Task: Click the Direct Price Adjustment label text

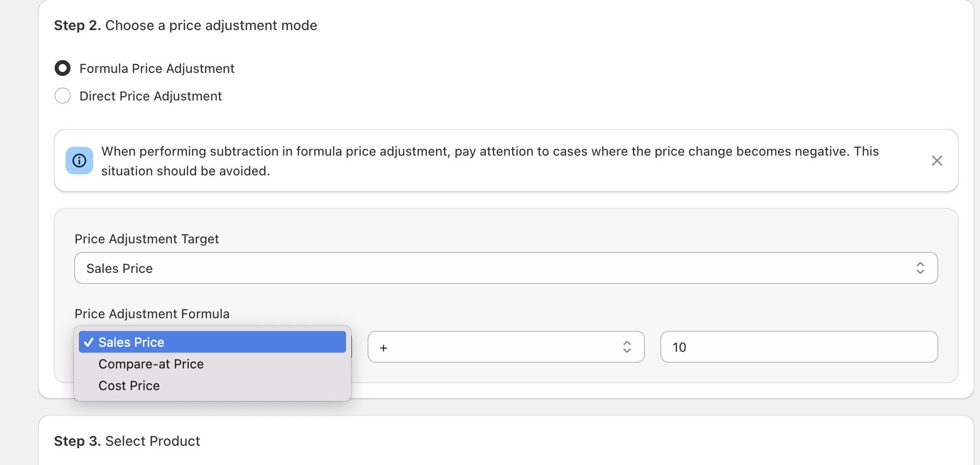Action: pos(150,96)
